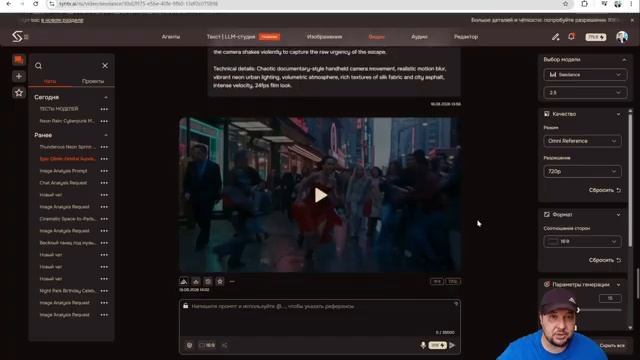Click the Pro plan badge in header
This screenshot has width=640, height=360.
[596, 37]
